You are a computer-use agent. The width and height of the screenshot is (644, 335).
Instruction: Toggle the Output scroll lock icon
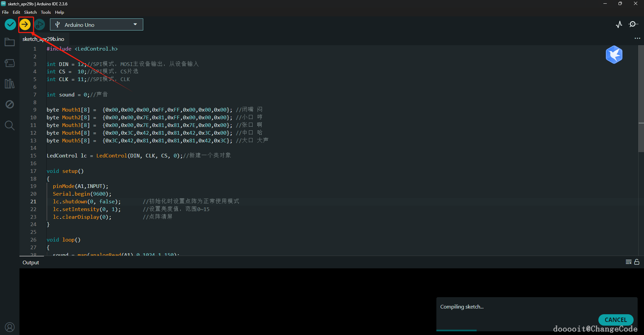637,262
